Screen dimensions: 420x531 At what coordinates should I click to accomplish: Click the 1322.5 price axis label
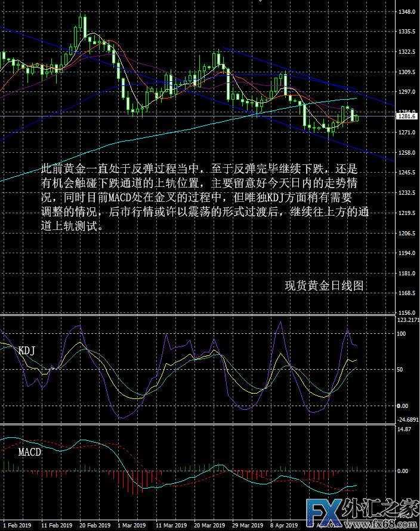pyautogui.click(x=407, y=51)
